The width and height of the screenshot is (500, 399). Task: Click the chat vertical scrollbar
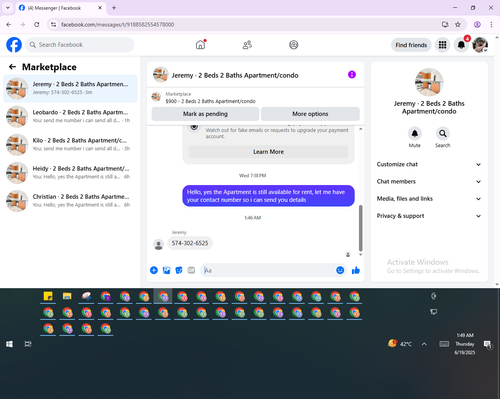pyautogui.click(x=360, y=228)
